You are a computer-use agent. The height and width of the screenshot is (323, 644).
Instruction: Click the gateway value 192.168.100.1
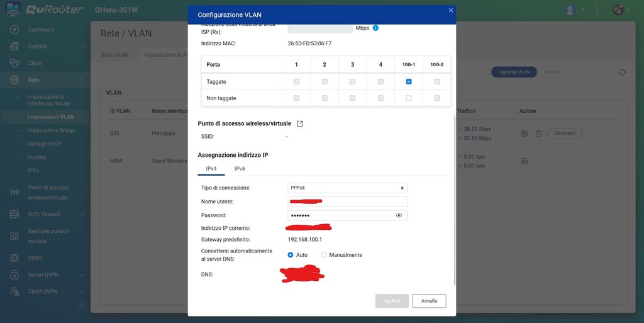pyautogui.click(x=305, y=240)
